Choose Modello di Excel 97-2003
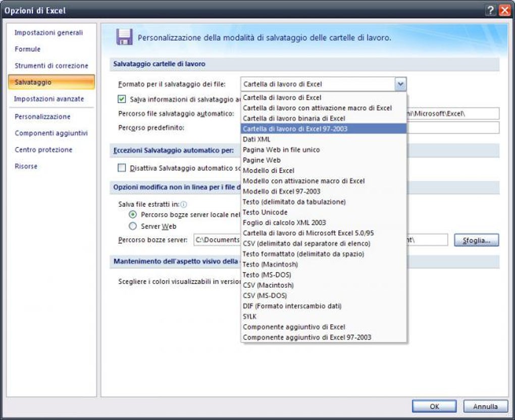Screen dimensions: 515x420 [x=324, y=191]
